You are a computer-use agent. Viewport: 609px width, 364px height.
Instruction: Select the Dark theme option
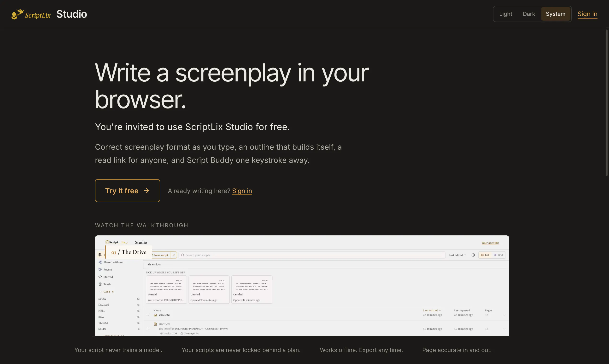click(529, 14)
